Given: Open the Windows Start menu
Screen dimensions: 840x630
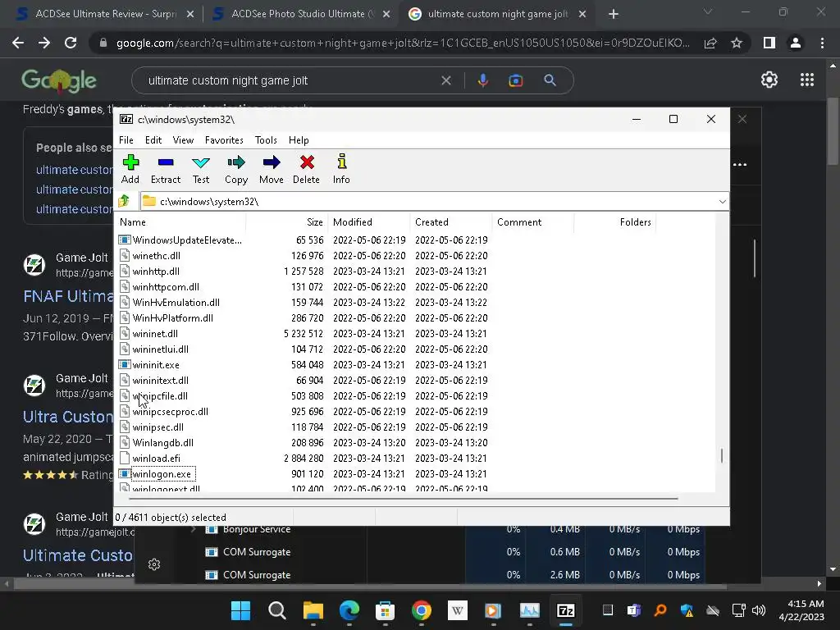Looking at the screenshot, I should tap(240, 610).
